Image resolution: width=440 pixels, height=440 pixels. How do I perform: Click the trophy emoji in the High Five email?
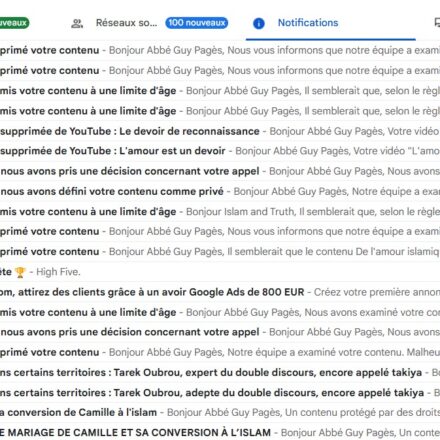click(20, 272)
